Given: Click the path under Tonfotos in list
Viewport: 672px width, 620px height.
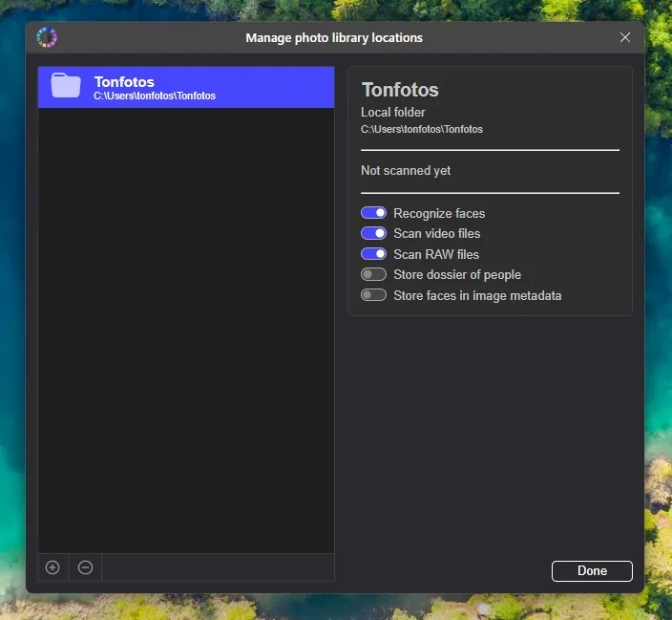Looking at the screenshot, I should pyautogui.click(x=155, y=96).
